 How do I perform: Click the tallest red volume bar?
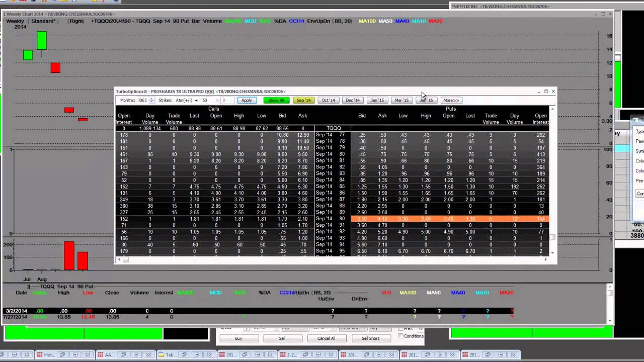(69, 255)
